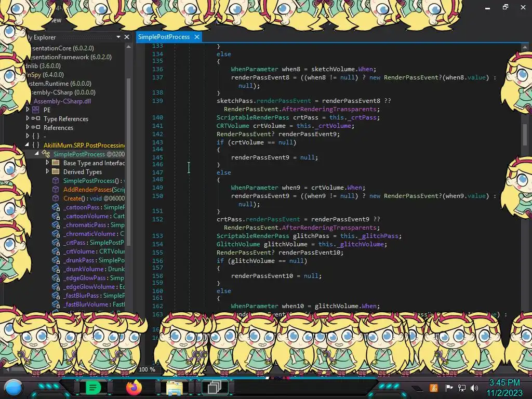Select dnlib (3.6.0.0) assembly
532x399 pixels.
click(43, 66)
